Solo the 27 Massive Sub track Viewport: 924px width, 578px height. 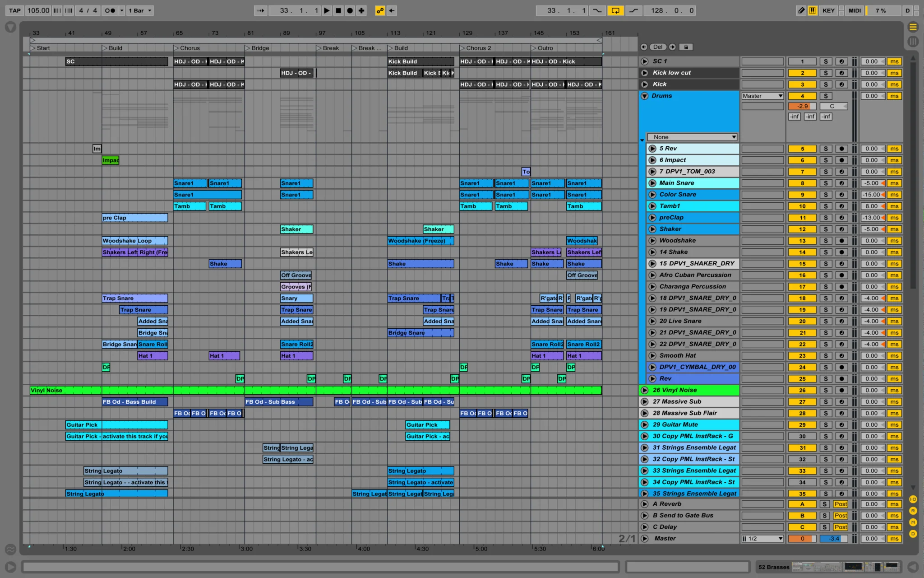[826, 402]
